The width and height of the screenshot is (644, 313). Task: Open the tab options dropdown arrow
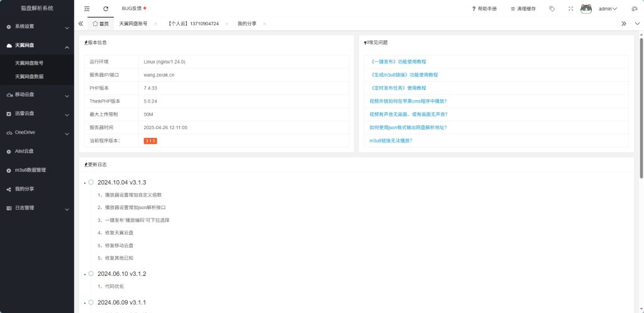(x=636, y=23)
